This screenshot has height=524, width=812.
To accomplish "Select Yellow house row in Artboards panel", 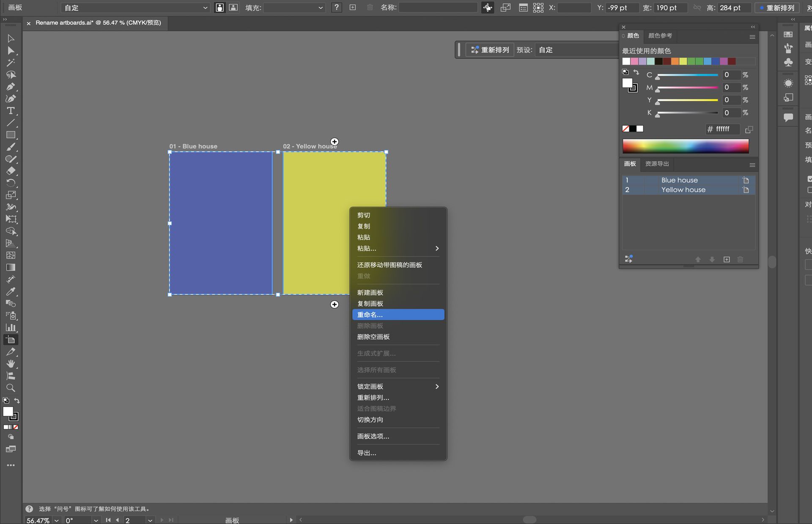I will click(683, 190).
